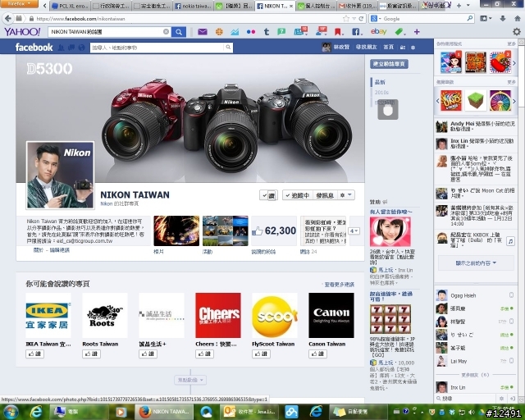Open Facebook notifications globe icon
Image resolution: width=525 pixels, height=420 pixels.
coord(81,48)
